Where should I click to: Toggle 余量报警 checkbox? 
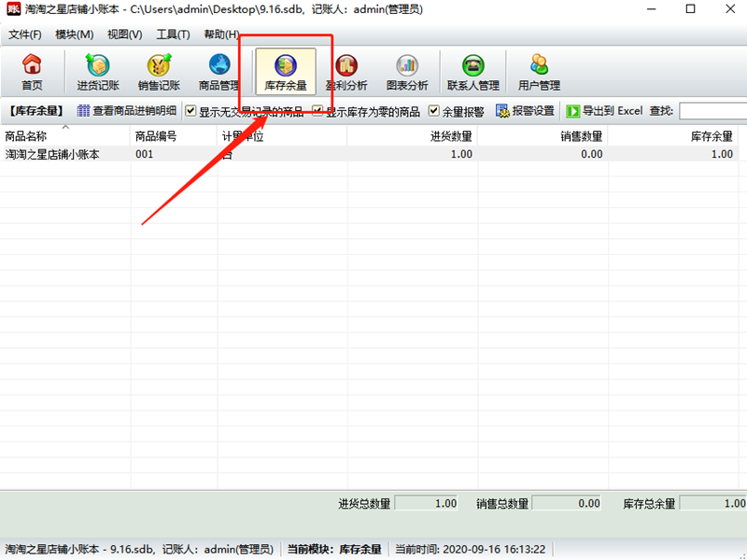[x=433, y=111]
